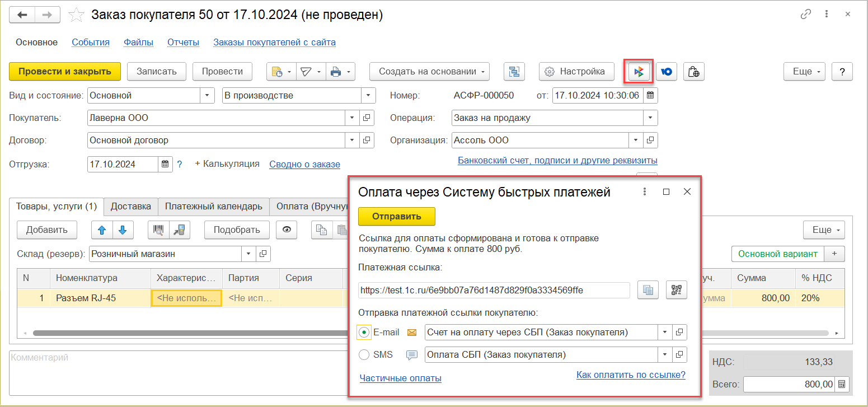
Task: Move table row up with blue arrow
Action: point(102,230)
